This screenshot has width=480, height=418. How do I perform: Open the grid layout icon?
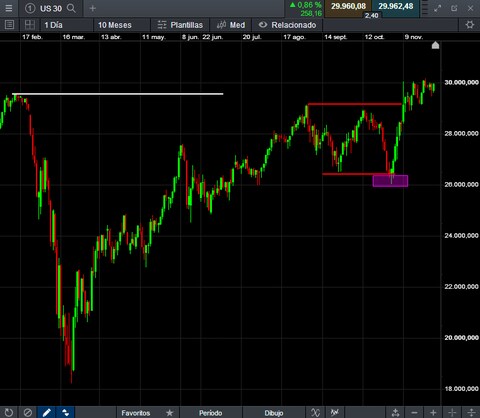click(x=30, y=25)
